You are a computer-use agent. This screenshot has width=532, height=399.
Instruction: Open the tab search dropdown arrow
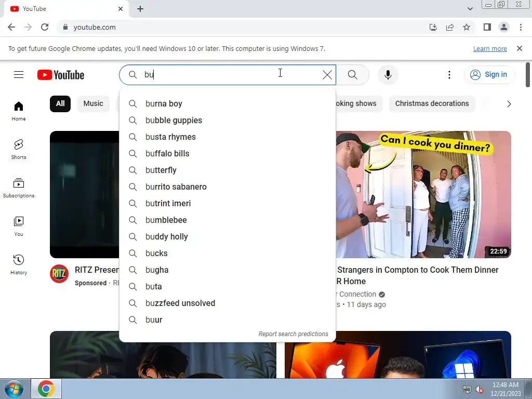[x=470, y=9]
